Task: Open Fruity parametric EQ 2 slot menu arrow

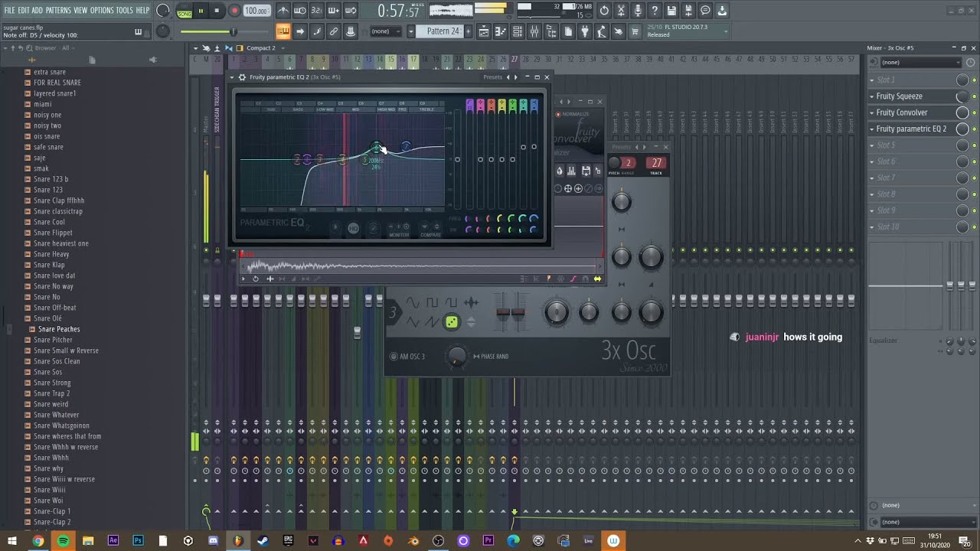Action: click(872, 129)
